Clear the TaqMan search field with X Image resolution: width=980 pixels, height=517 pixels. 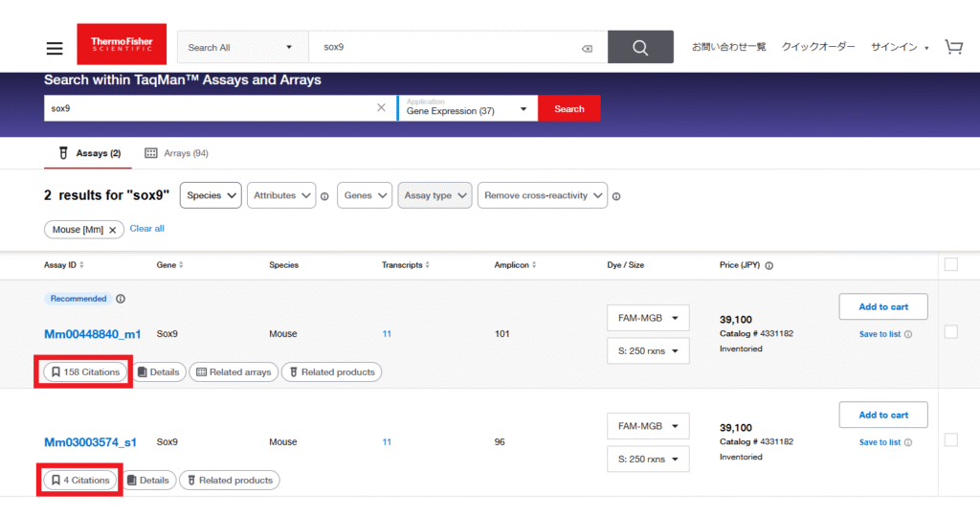[381, 108]
